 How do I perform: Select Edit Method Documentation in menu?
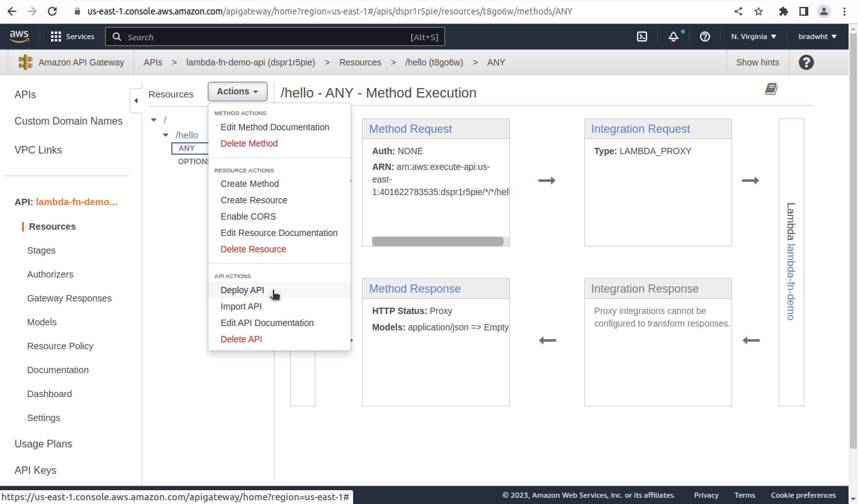tap(275, 127)
